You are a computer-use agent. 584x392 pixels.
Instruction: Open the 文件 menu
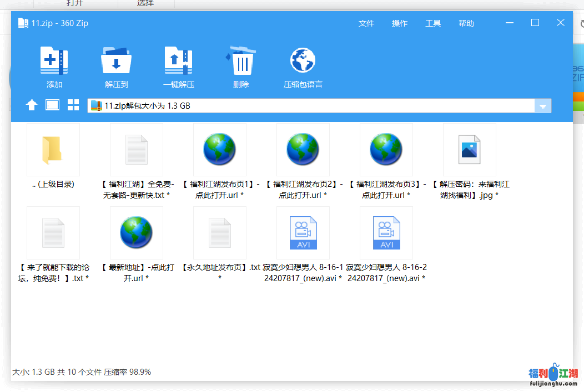click(366, 23)
